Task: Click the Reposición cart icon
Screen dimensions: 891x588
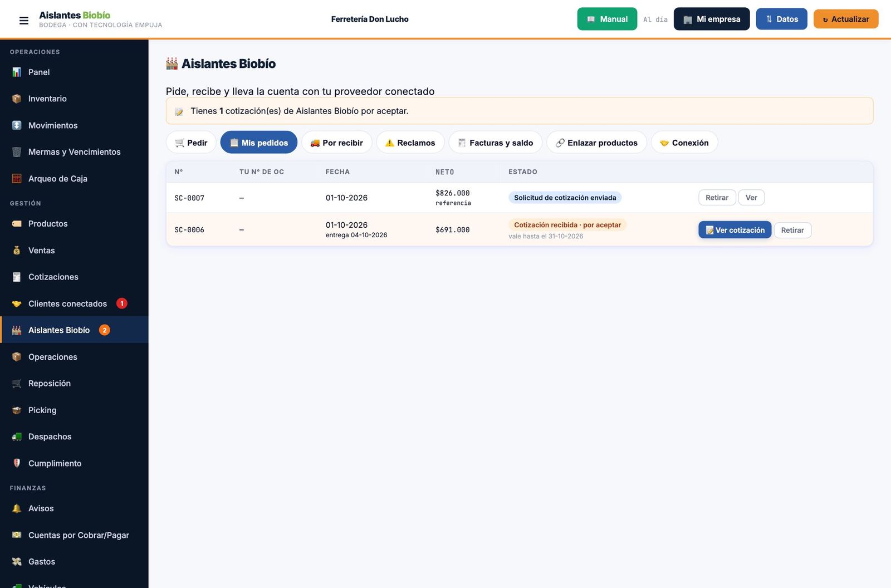Action: (x=17, y=384)
